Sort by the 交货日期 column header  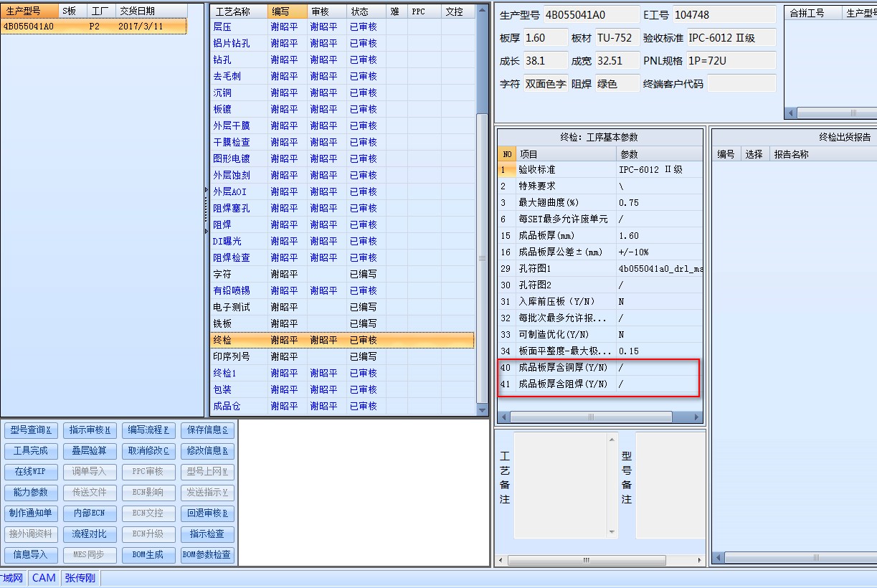(151, 11)
